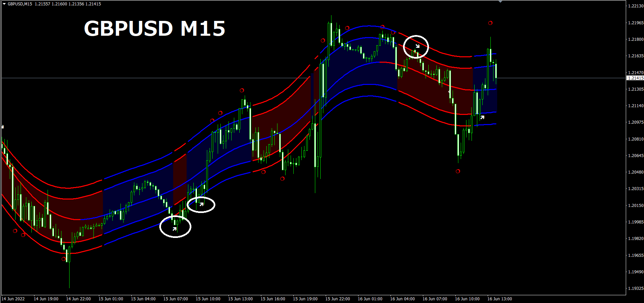Click the chart shift marker on the top edge
Viewport: 644px width, 303px height.
click(x=501, y=2)
